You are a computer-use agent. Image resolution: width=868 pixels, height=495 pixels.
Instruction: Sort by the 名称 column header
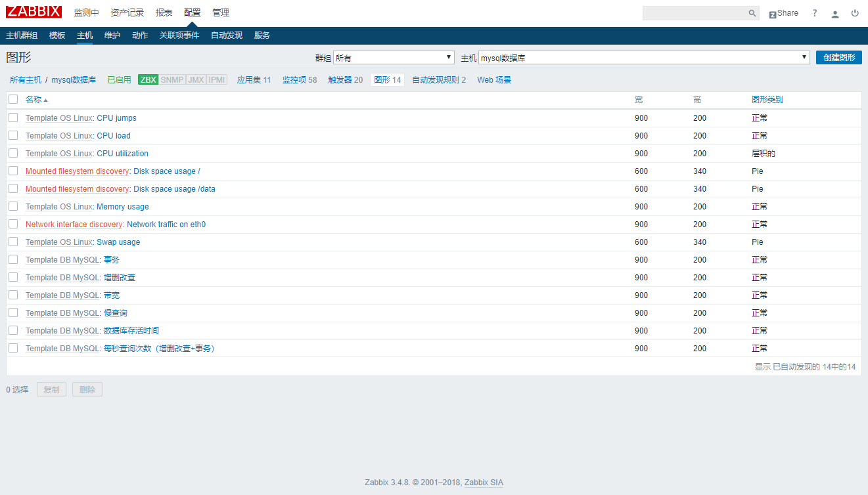pos(36,100)
